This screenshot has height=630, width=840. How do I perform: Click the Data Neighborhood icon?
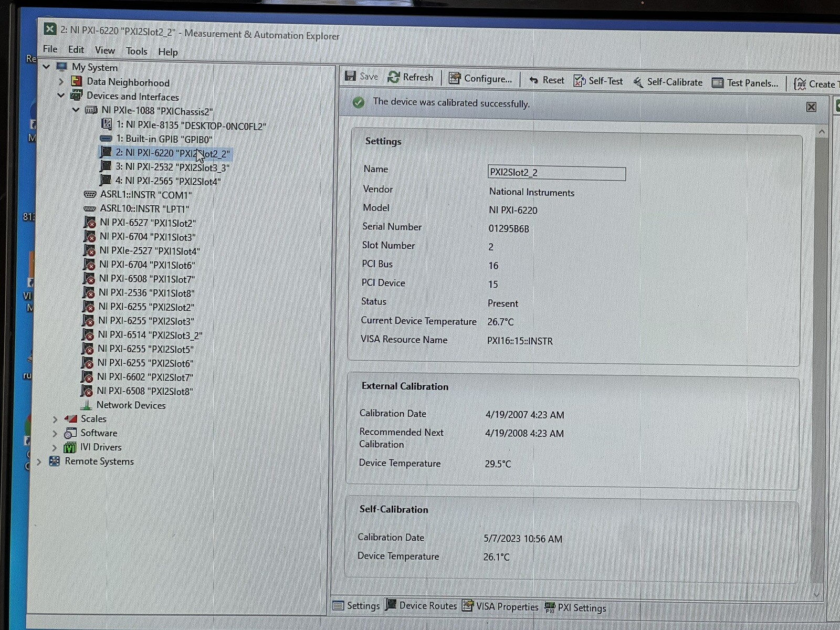(x=77, y=81)
